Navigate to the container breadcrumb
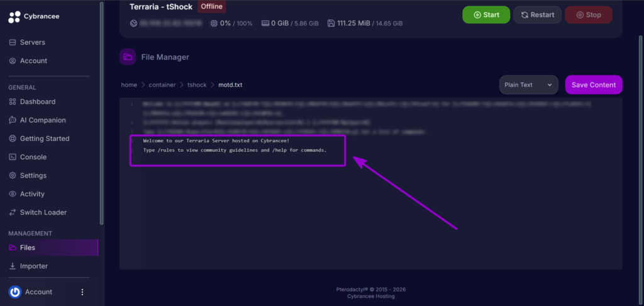 pyautogui.click(x=162, y=85)
